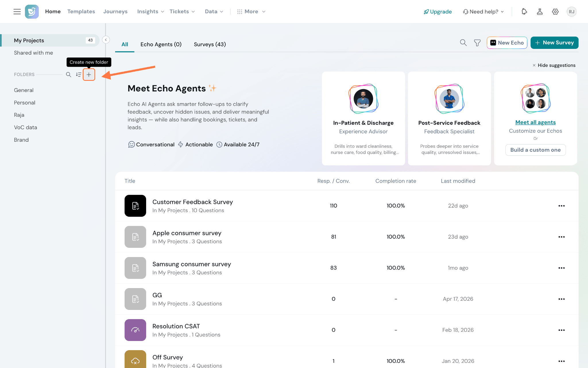Sort folders using the sort icon

[78, 74]
